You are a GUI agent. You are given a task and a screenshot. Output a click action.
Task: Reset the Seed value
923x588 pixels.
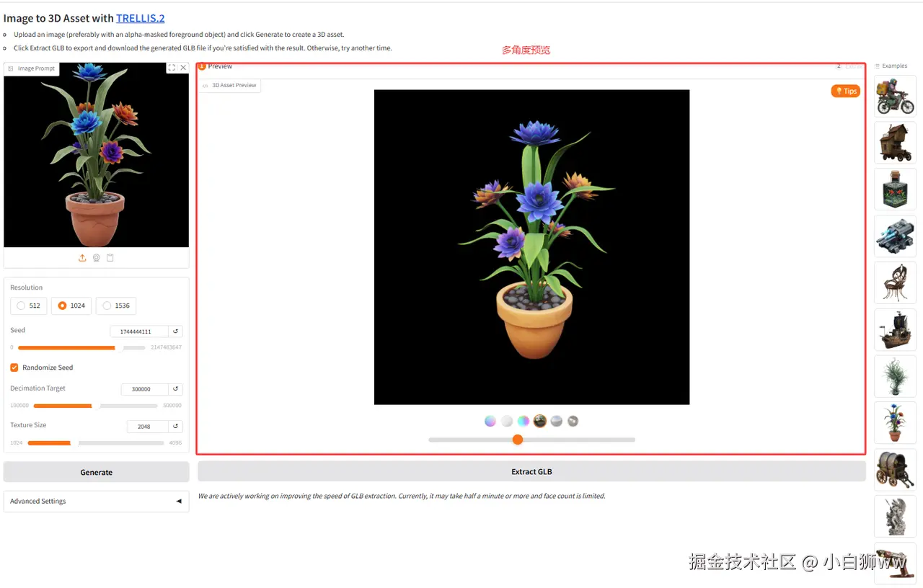tap(175, 331)
